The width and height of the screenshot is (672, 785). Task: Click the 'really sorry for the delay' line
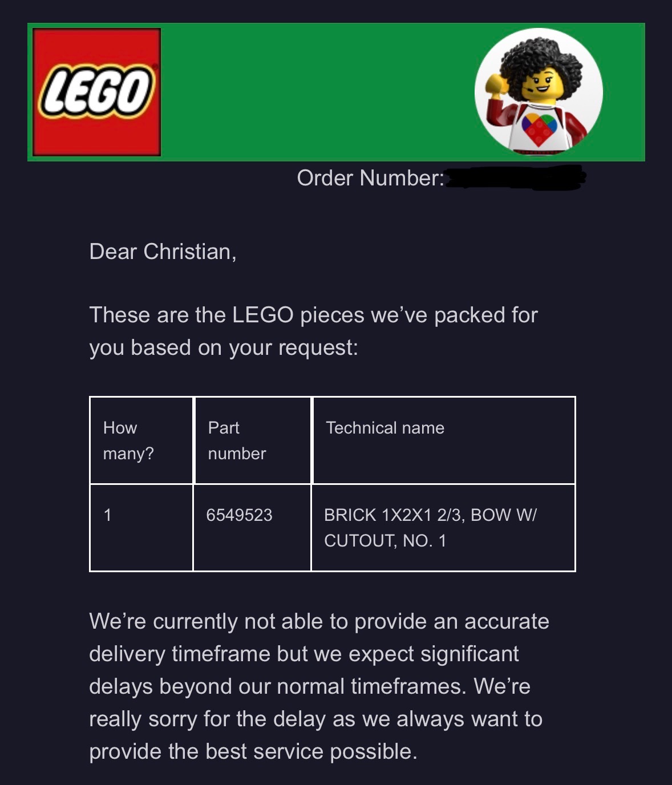pos(315,719)
